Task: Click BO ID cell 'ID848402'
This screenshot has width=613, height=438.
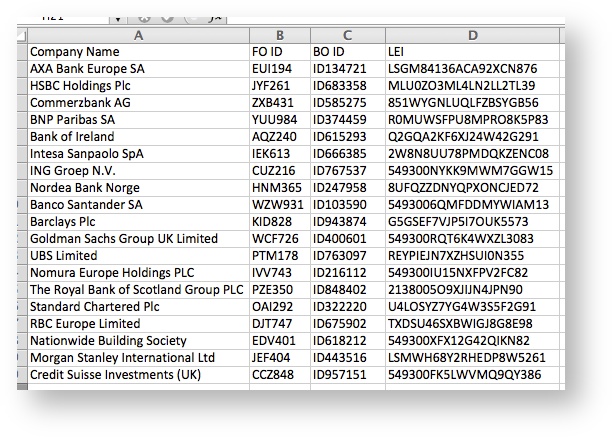Action: pyautogui.click(x=348, y=290)
